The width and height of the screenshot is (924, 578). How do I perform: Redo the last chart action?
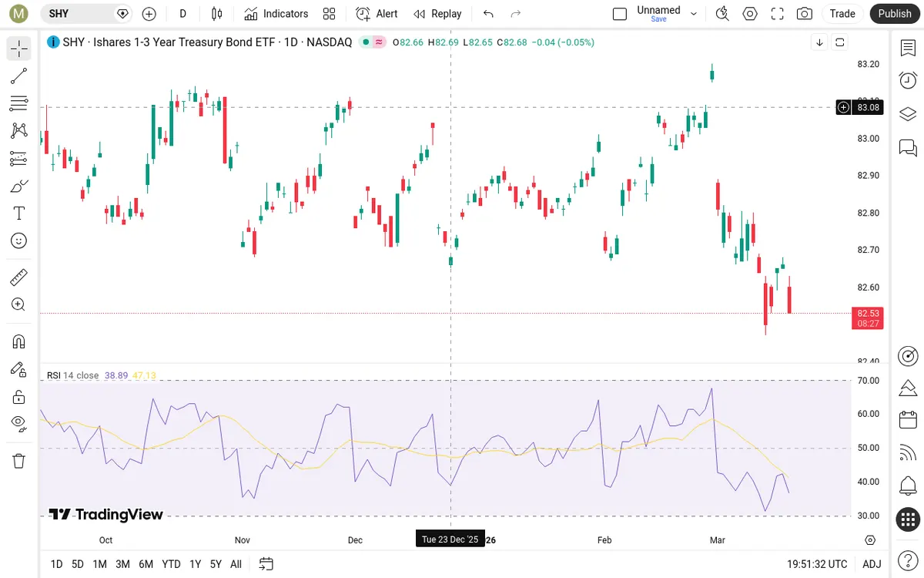[x=516, y=13]
